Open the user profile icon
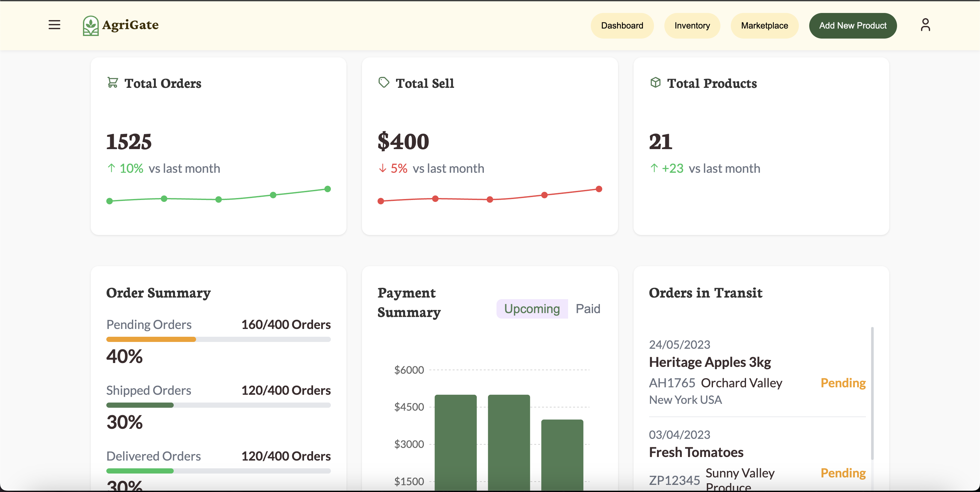Viewport: 980px width, 492px height. point(925,25)
